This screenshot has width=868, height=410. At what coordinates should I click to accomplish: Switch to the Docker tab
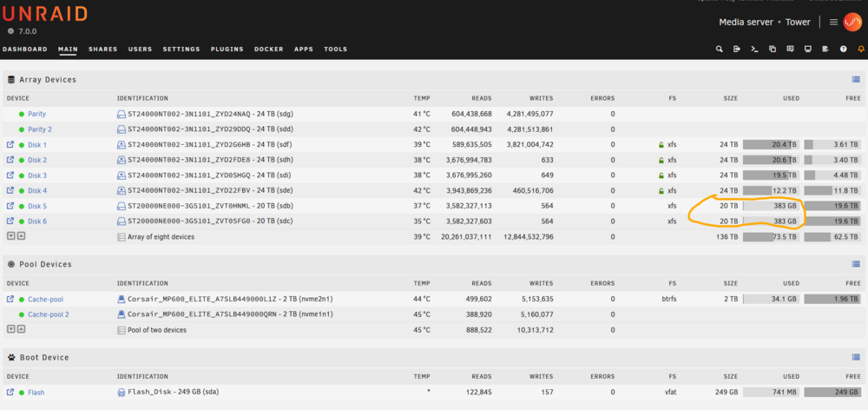[x=269, y=50]
